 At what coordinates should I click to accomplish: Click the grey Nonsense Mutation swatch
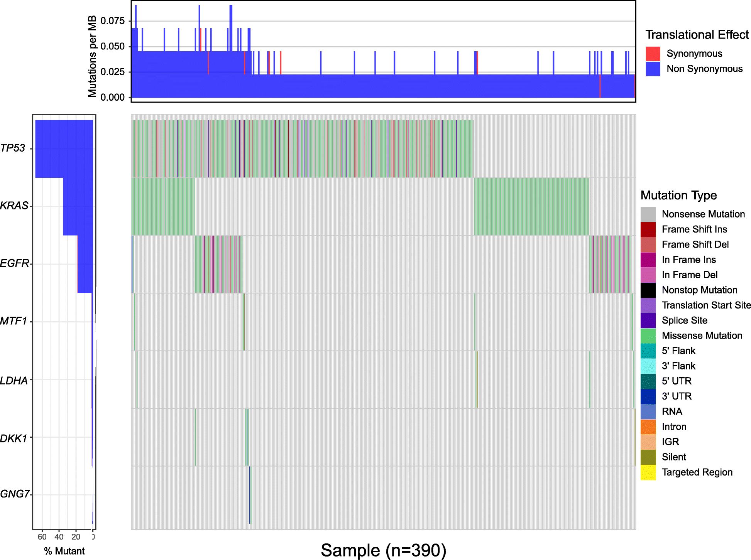[x=648, y=214]
